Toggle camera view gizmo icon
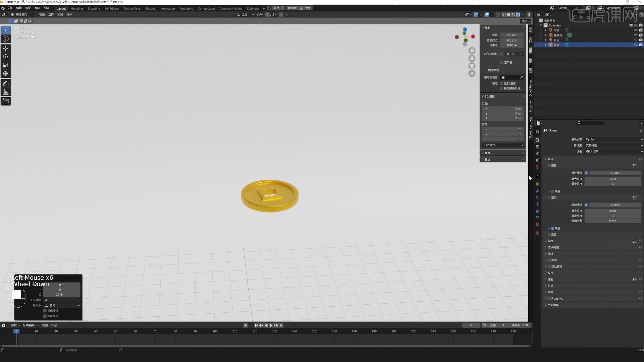The width and height of the screenshot is (644, 362). pyautogui.click(x=472, y=66)
